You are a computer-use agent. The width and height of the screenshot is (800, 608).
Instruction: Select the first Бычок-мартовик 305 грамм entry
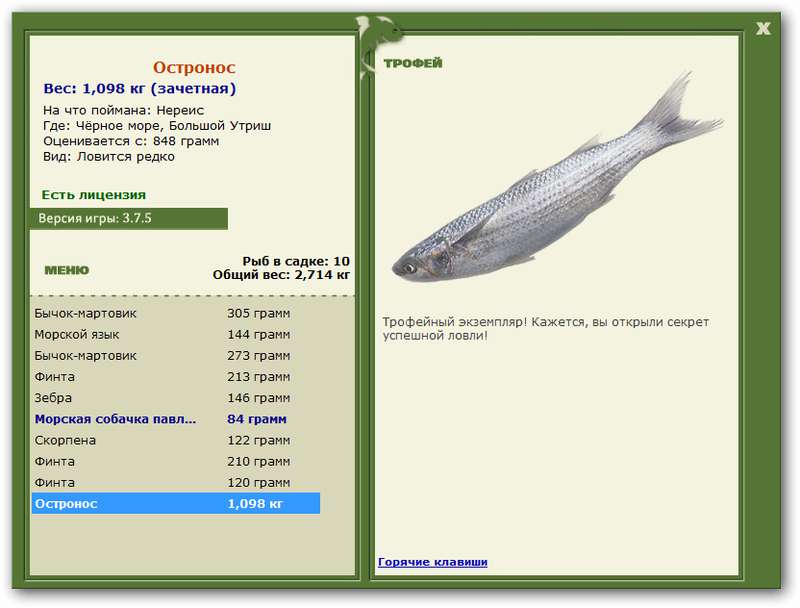tap(176, 313)
